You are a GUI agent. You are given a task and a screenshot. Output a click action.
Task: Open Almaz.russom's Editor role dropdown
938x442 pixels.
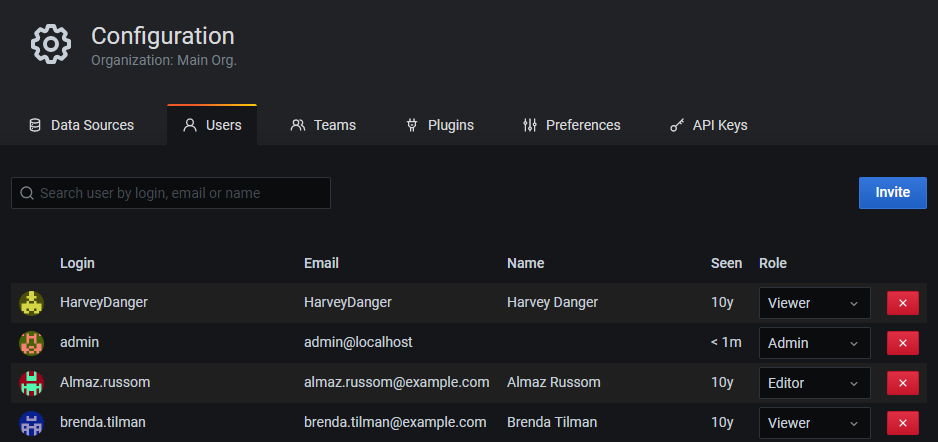[x=814, y=383]
